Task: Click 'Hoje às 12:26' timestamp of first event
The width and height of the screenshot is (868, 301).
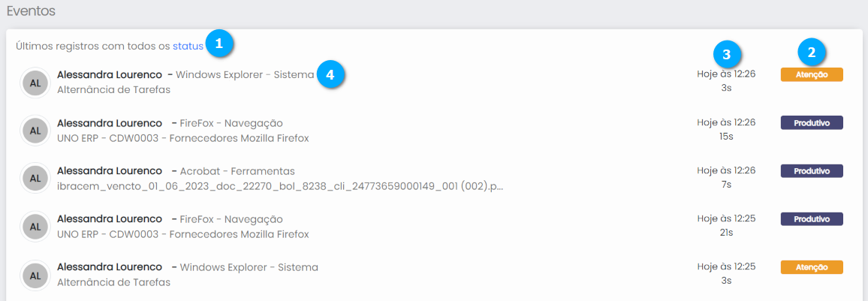Action: tap(726, 74)
